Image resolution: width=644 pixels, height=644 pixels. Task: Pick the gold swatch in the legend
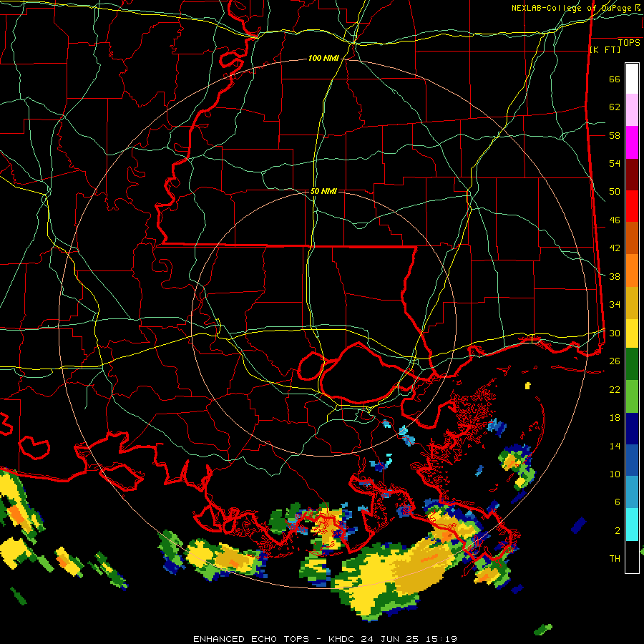(x=632, y=303)
